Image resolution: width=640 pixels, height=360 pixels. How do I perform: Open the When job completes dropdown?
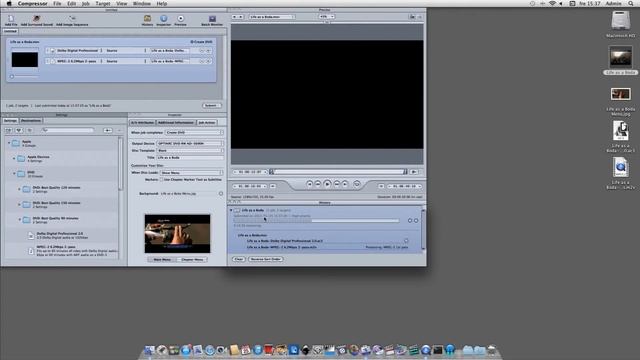coord(194,133)
